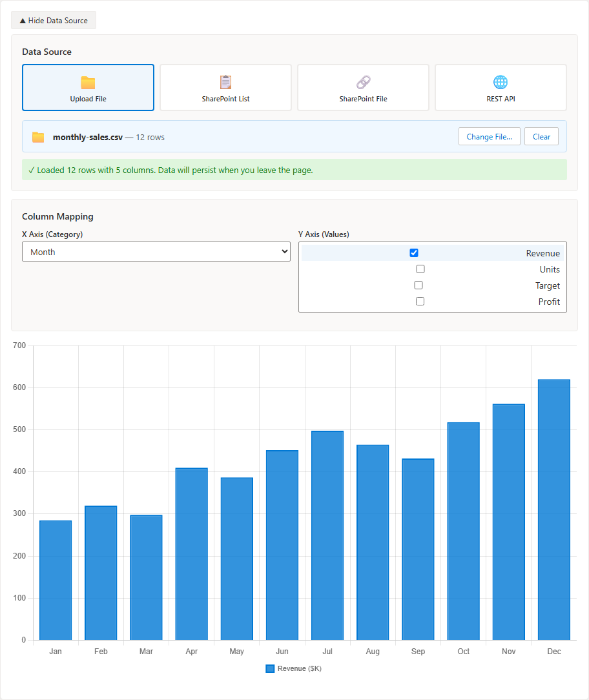Uncheck the Revenue checkbox

click(x=414, y=252)
